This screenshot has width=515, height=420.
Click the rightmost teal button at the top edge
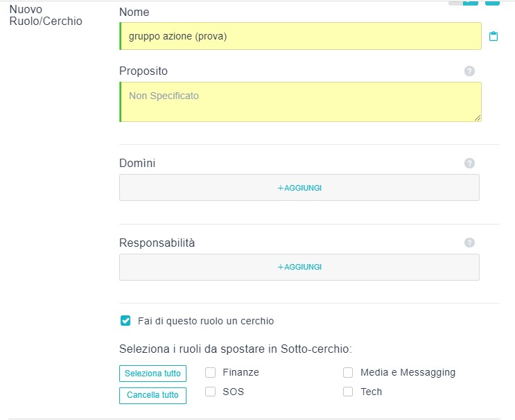tap(492, 3)
